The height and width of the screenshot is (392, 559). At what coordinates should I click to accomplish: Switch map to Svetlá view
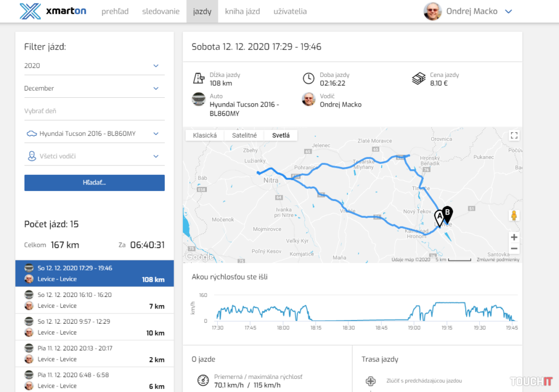click(x=281, y=135)
